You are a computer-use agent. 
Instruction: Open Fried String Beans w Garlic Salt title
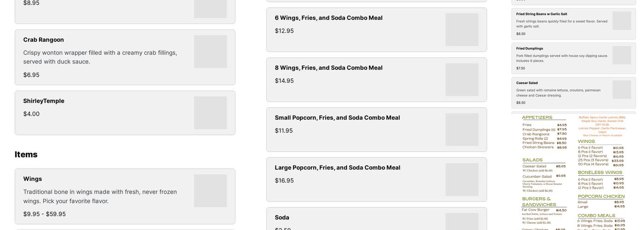point(541,14)
